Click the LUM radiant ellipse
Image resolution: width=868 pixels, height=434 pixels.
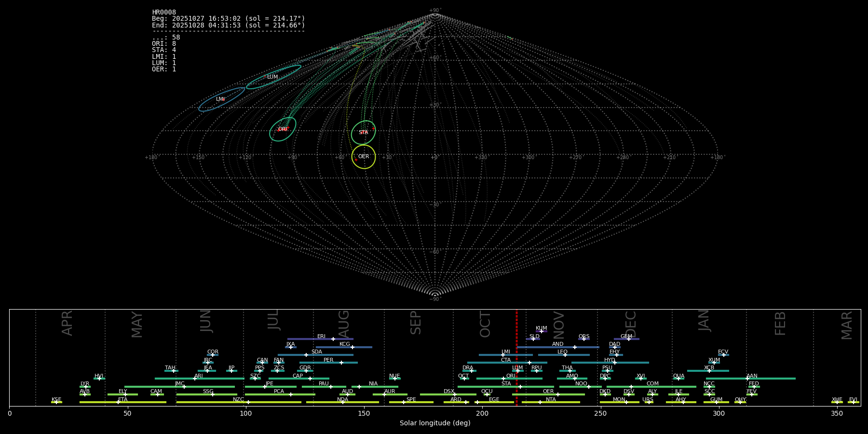(x=273, y=77)
